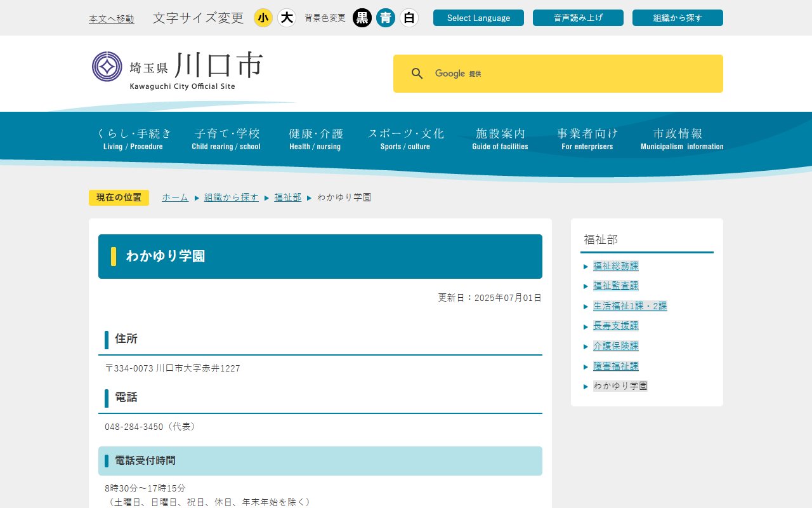The image size is (812, 508).
Task: Set text size to large (大)
Action: [x=287, y=18]
